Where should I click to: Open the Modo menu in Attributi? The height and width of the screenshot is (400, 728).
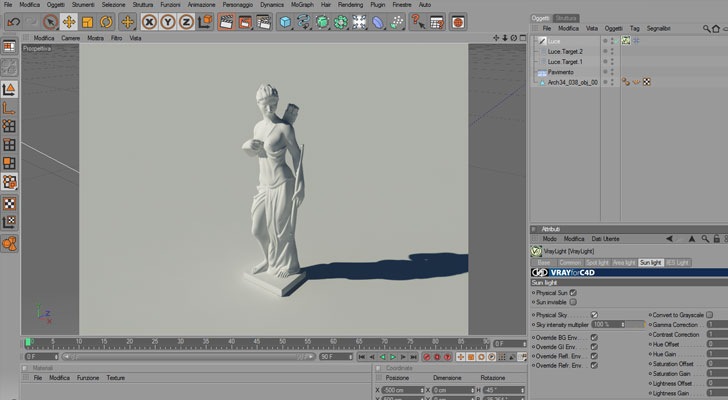549,239
